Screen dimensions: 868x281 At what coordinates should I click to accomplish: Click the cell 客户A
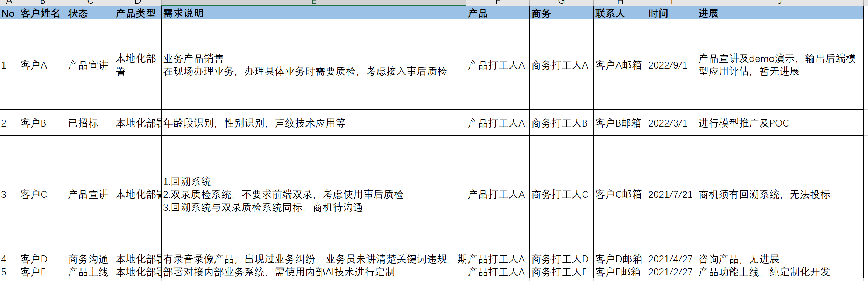coord(42,65)
